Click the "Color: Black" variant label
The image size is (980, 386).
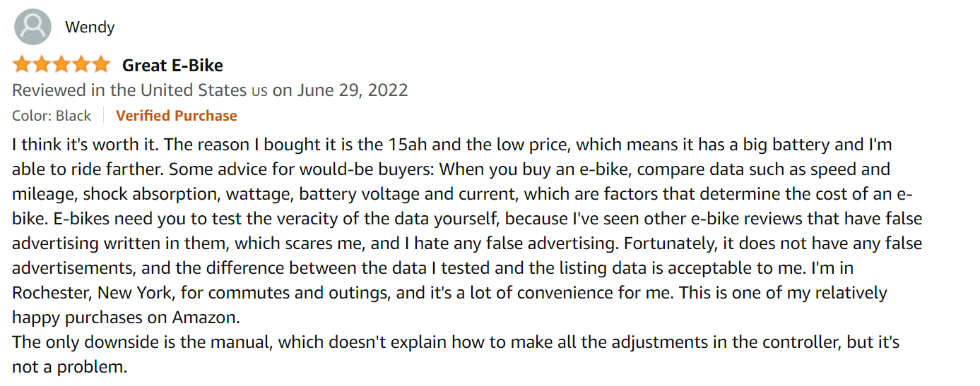click(52, 116)
